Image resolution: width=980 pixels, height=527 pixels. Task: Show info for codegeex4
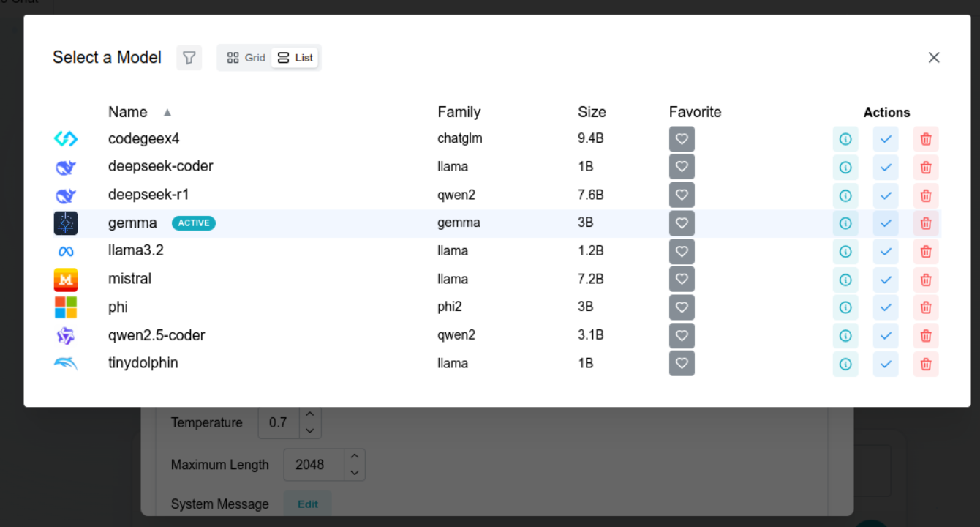pyautogui.click(x=845, y=139)
